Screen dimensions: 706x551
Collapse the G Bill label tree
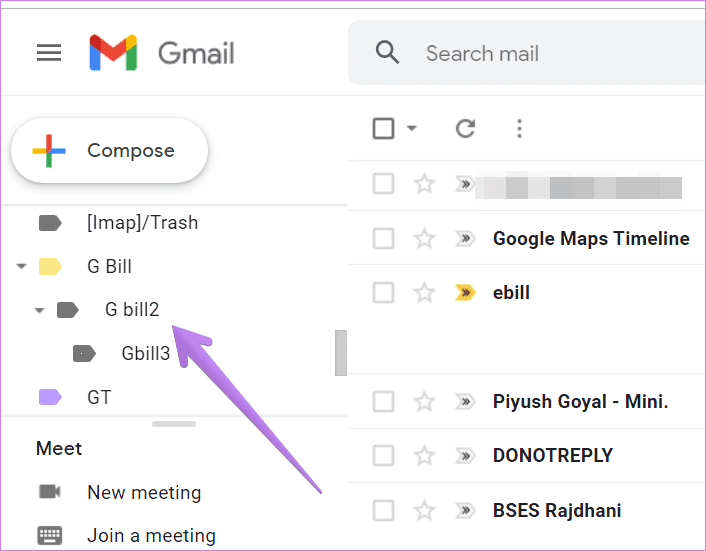[x=21, y=266]
